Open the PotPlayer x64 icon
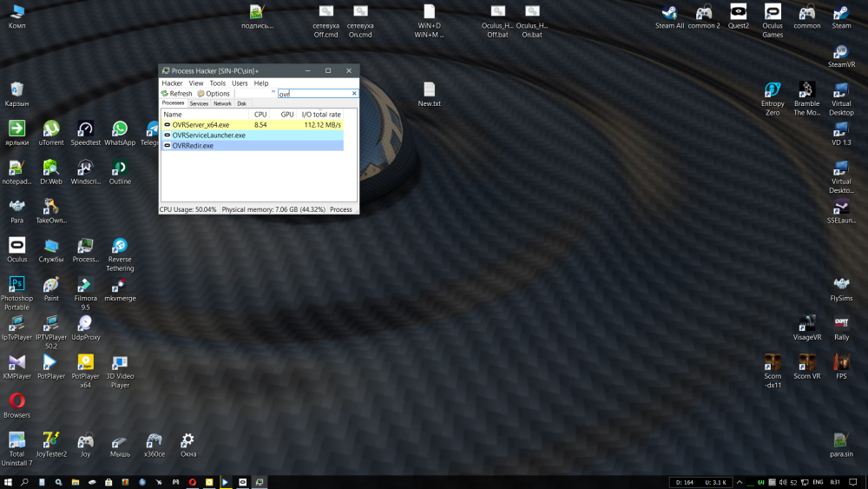This screenshot has width=868, height=489. 85,372
